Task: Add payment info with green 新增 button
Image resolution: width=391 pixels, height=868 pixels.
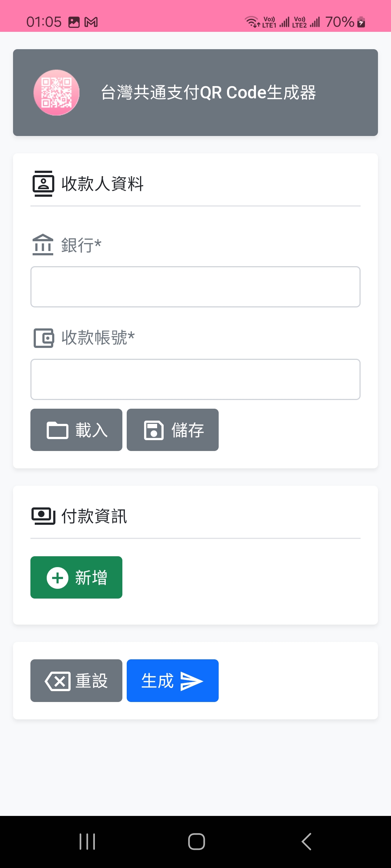Action: point(76,577)
